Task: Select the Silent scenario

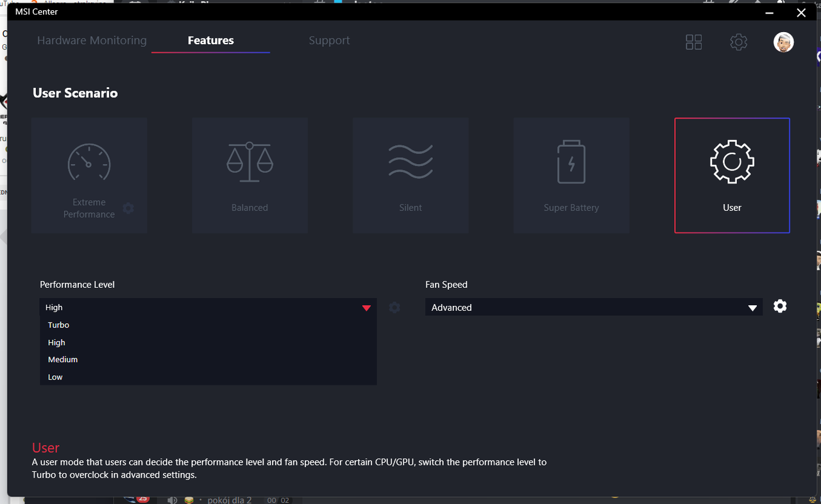Action: [410, 175]
